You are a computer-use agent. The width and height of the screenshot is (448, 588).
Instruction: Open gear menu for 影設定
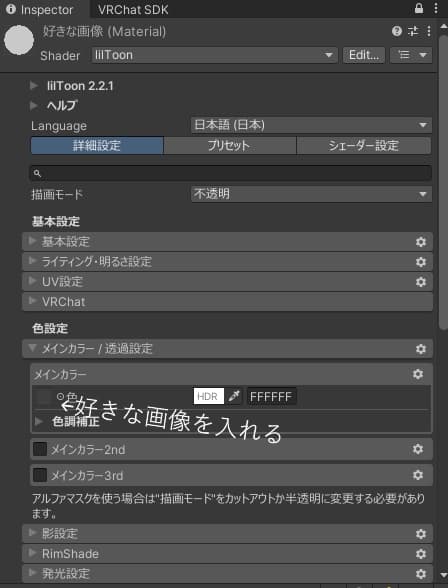pyautogui.click(x=421, y=534)
